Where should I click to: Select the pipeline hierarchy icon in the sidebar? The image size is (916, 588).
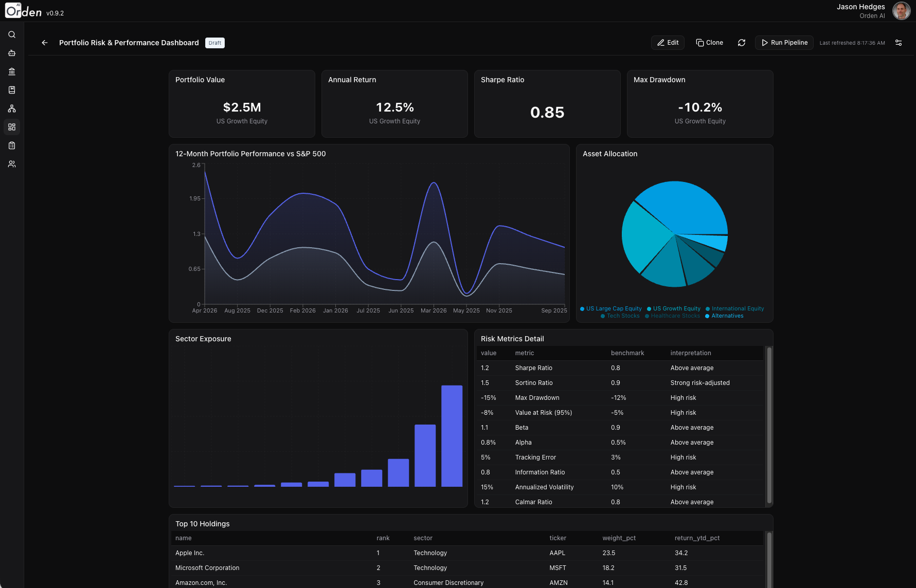pyautogui.click(x=12, y=108)
